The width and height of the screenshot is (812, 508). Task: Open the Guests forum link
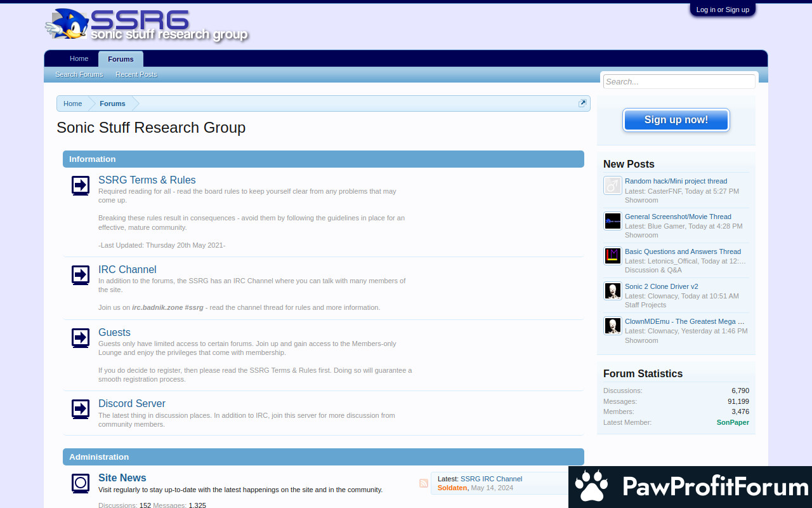pos(114,332)
